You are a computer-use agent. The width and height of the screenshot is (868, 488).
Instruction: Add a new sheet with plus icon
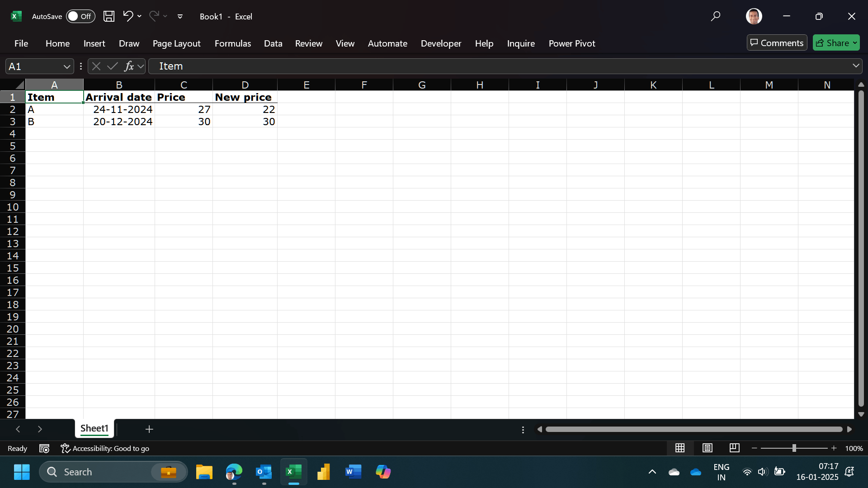pyautogui.click(x=149, y=429)
